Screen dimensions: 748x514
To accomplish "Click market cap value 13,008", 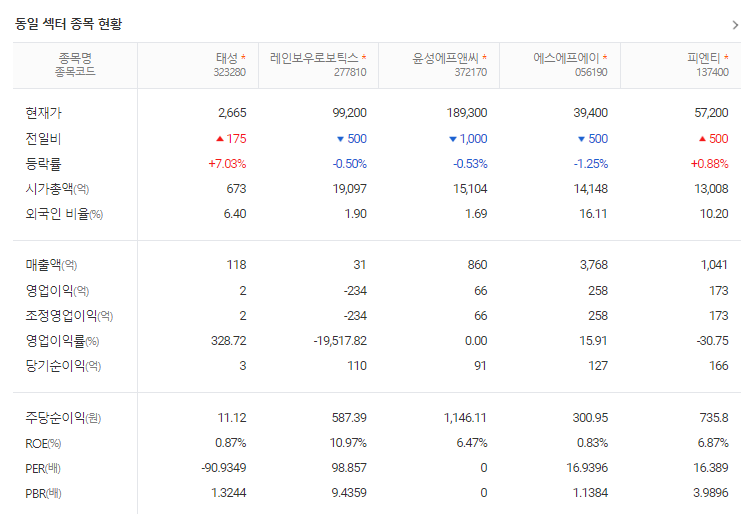I will coord(711,189).
